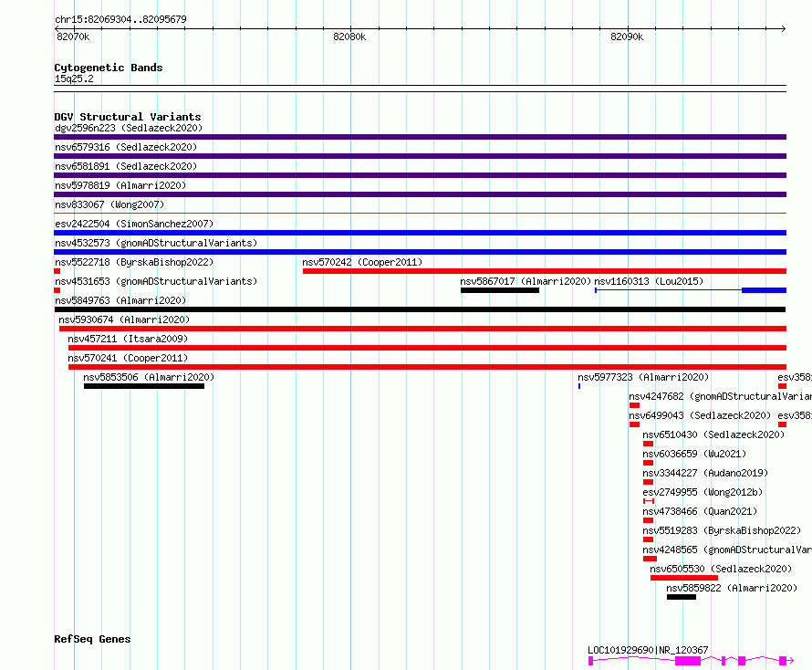
Task: Select nsv6510430 (Sedlazeck2020) label
Action: pos(713,434)
